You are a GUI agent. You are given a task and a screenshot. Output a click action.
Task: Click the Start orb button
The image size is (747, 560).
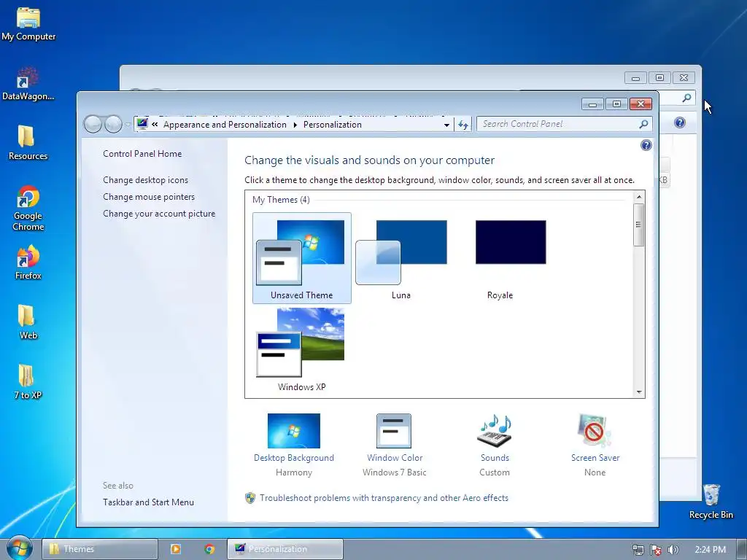click(20, 548)
